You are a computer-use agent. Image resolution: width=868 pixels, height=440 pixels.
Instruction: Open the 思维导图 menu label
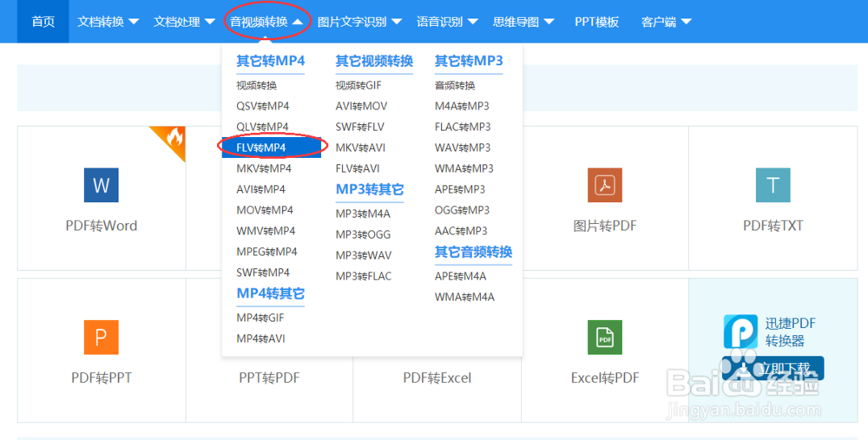pyautogui.click(x=516, y=23)
